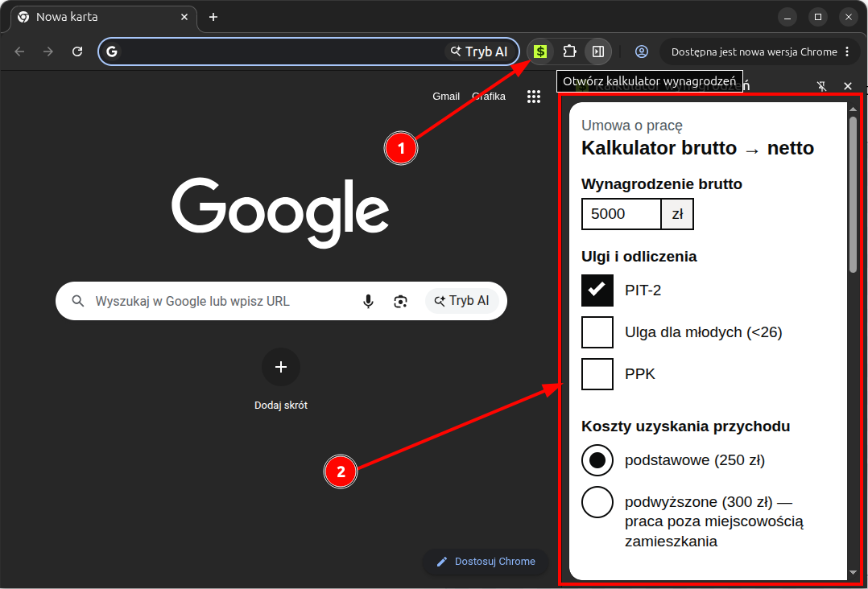Select the Nowa karta tab
The height and width of the screenshot is (589, 868).
click(x=103, y=17)
